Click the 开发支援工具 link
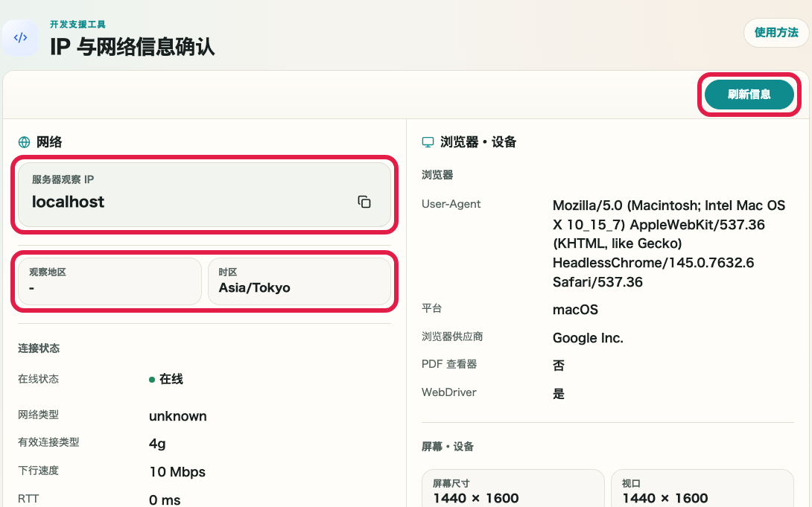 point(77,25)
